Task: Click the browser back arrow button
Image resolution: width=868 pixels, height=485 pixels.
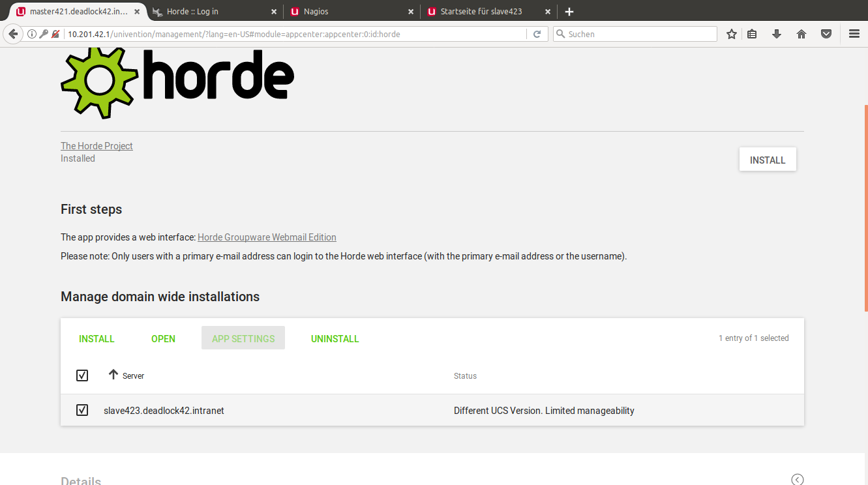Action: pos(12,34)
